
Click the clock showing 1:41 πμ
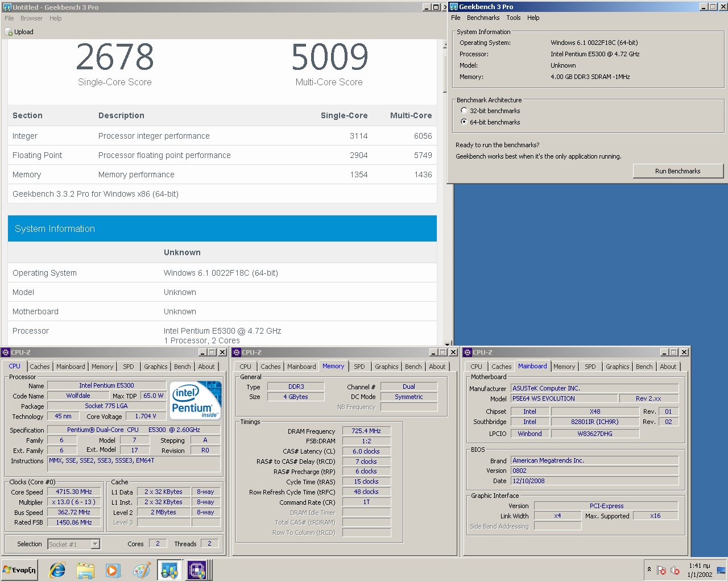coord(700,566)
